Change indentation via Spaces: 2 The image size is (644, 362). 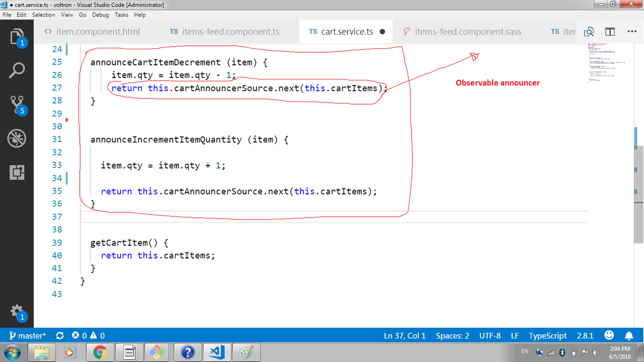click(452, 335)
